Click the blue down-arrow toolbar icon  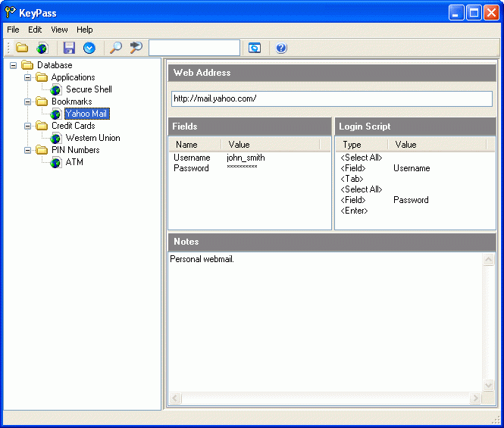coord(89,48)
